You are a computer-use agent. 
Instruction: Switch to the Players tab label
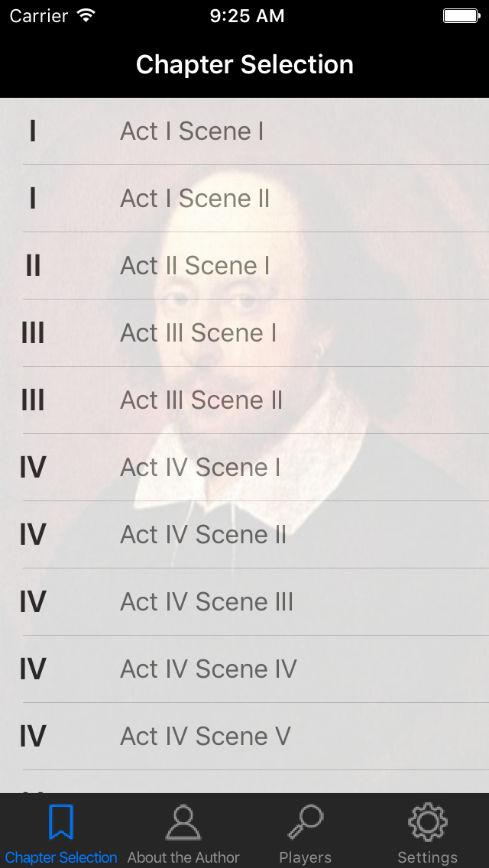coord(306,857)
